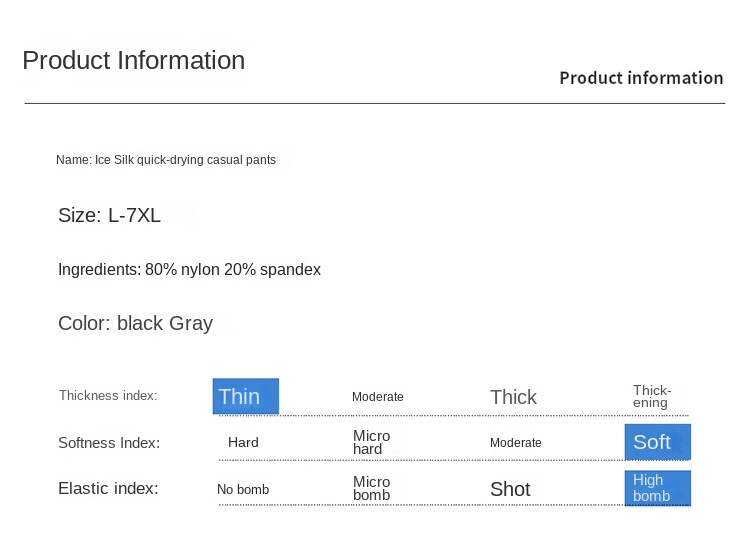750x533 pixels.
Task: Click the bold Product information label at right
Action: pyautogui.click(x=641, y=78)
